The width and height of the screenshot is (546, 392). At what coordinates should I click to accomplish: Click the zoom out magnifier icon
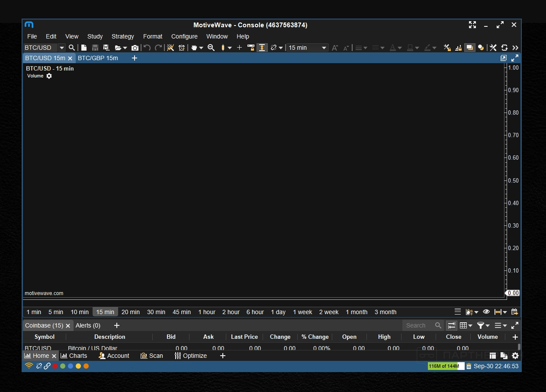pos(211,48)
